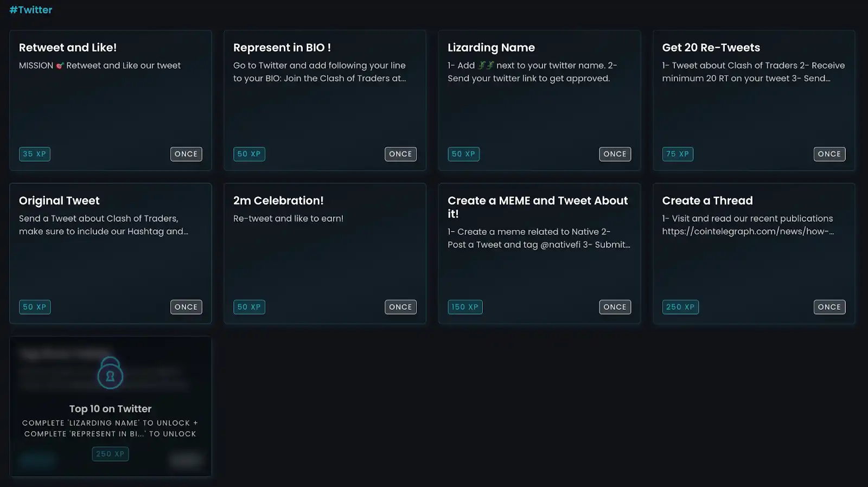Select the Lizarding Name mission title

(x=491, y=48)
